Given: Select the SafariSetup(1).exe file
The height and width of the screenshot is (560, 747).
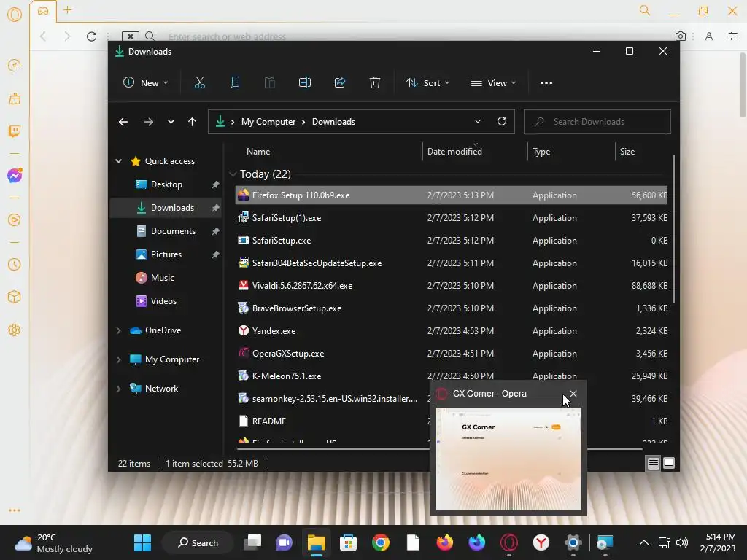Looking at the screenshot, I should [x=452, y=218].
